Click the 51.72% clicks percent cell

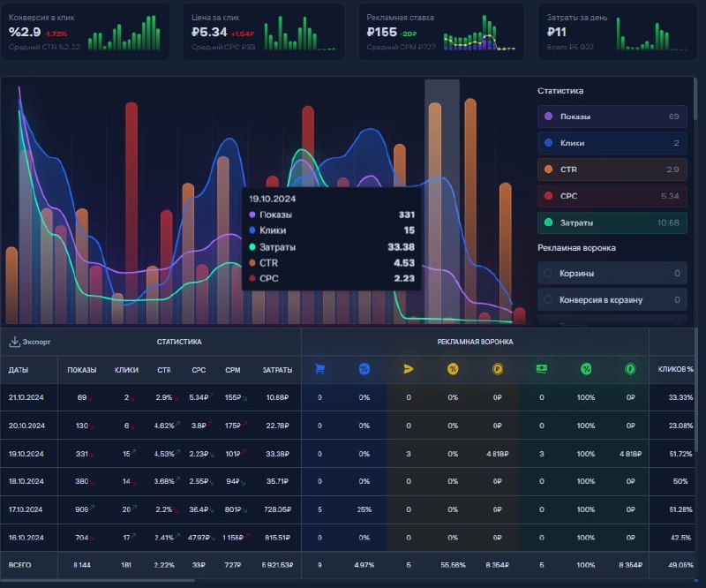pos(680,454)
